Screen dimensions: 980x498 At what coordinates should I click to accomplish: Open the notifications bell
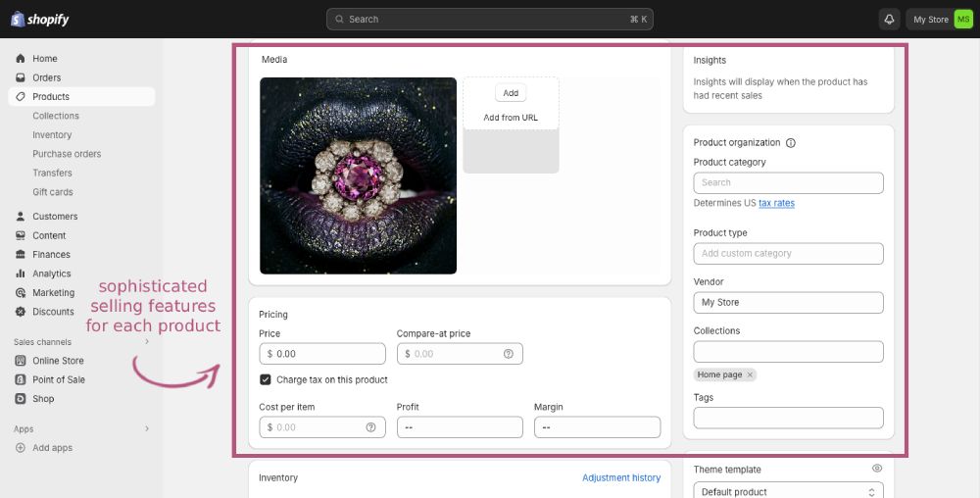tap(890, 20)
